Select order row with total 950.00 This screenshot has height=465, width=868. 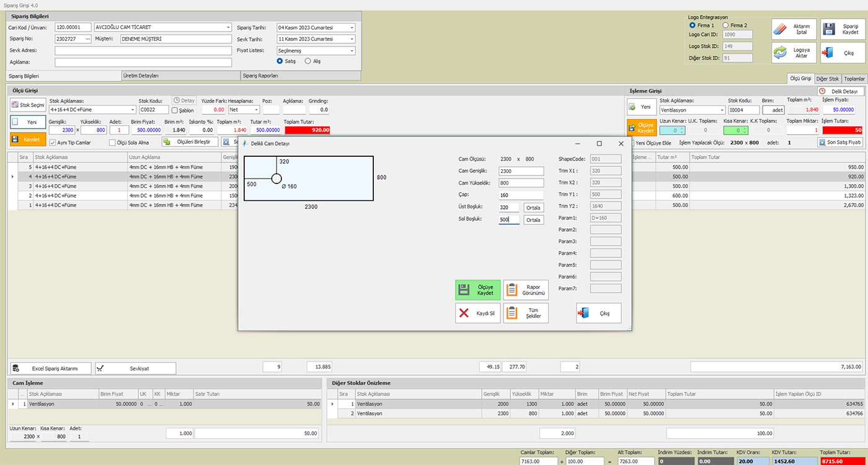(436, 167)
